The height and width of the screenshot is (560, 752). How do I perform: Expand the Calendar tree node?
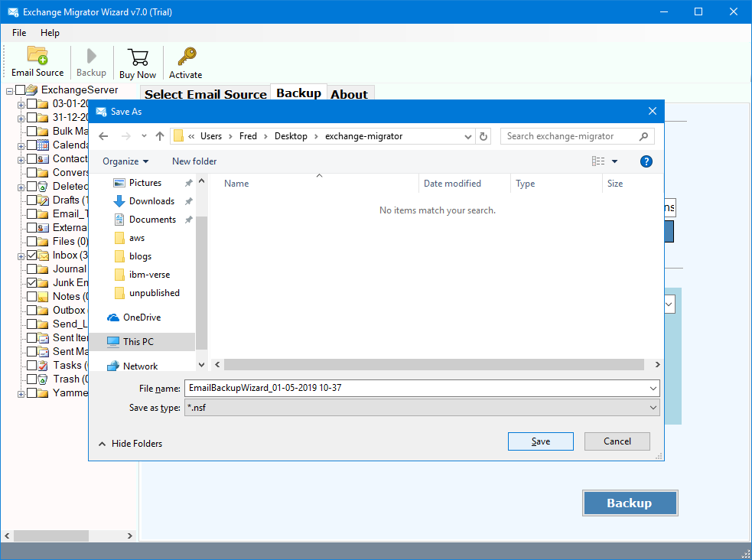(x=21, y=146)
